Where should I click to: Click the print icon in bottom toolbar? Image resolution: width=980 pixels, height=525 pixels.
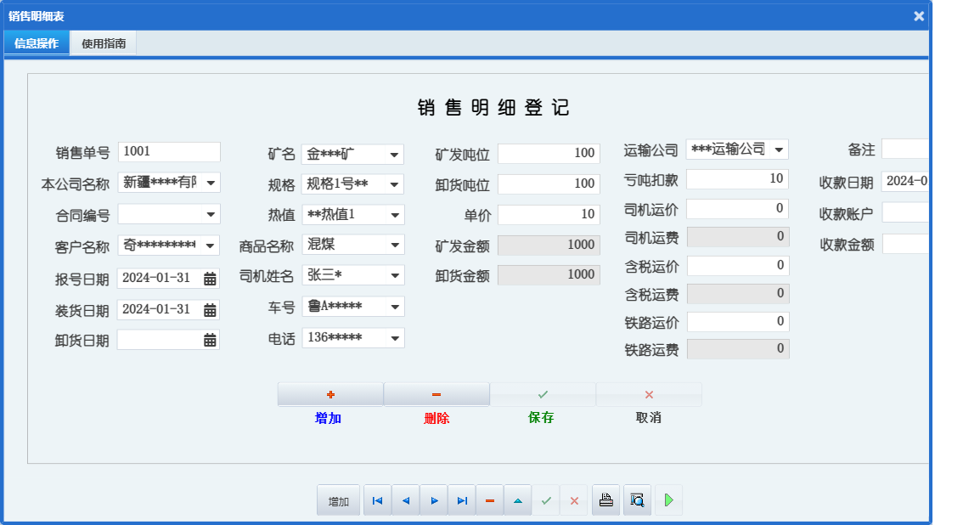605,500
